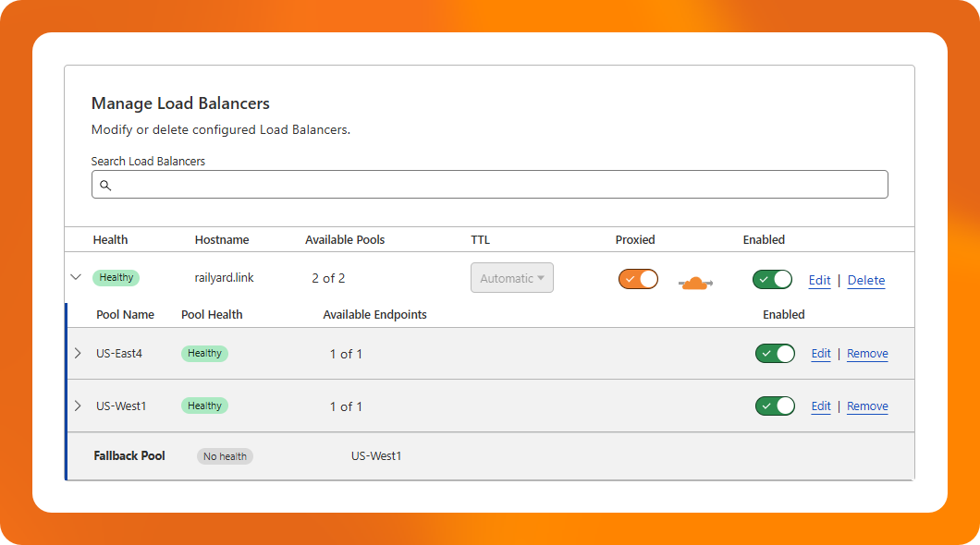
Task: Click the Manage Load Balancers heading
Action: pos(180,103)
